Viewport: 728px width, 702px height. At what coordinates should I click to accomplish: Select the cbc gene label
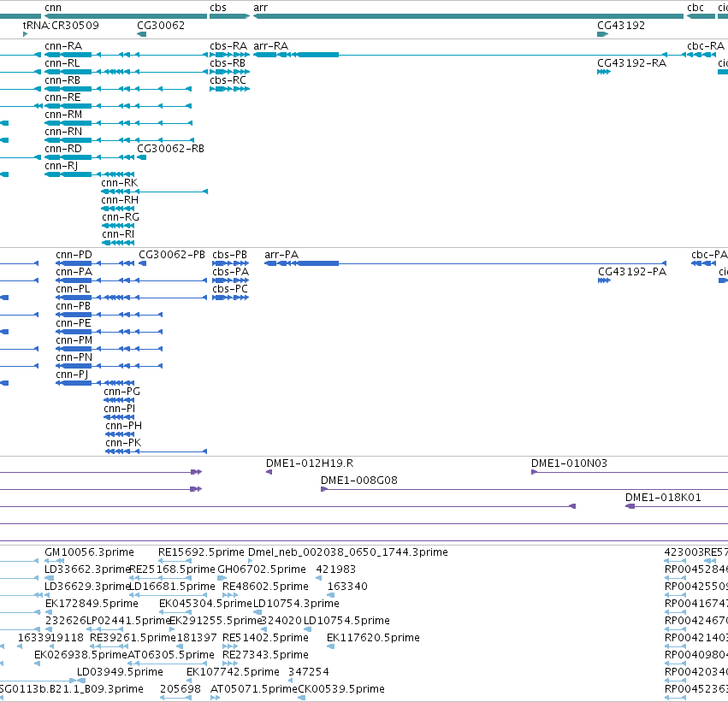tap(695, 8)
